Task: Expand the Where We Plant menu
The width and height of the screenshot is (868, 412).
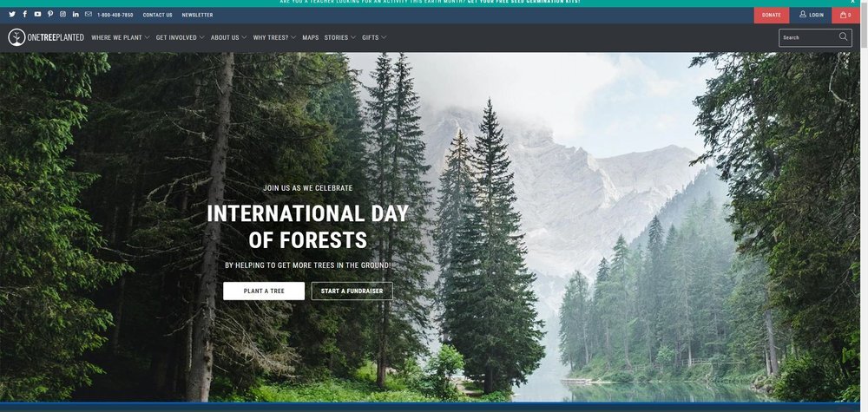Action: 121,37
